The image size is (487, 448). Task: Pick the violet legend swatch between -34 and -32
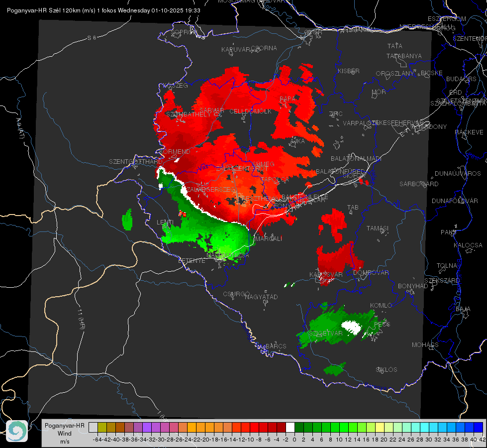pyautogui.click(x=147, y=427)
